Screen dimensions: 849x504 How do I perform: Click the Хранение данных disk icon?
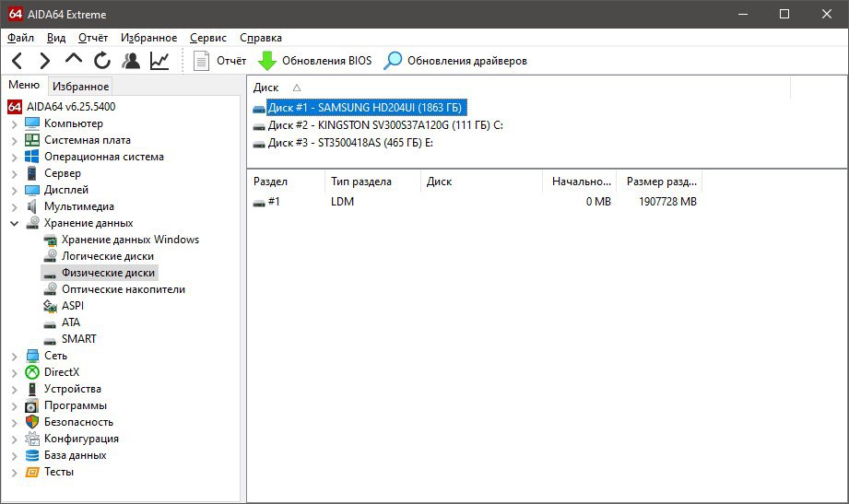click(x=32, y=222)
